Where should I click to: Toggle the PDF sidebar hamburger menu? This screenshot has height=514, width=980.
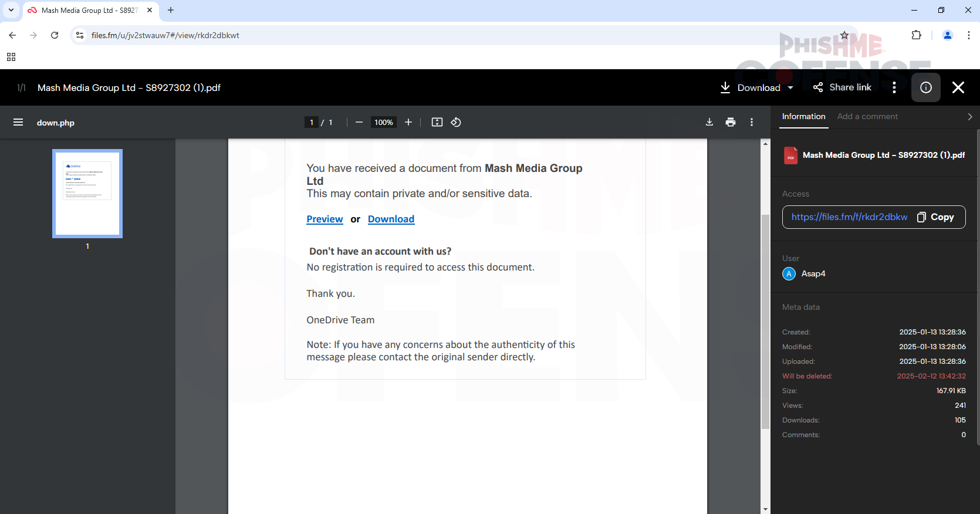coord(18,122)
